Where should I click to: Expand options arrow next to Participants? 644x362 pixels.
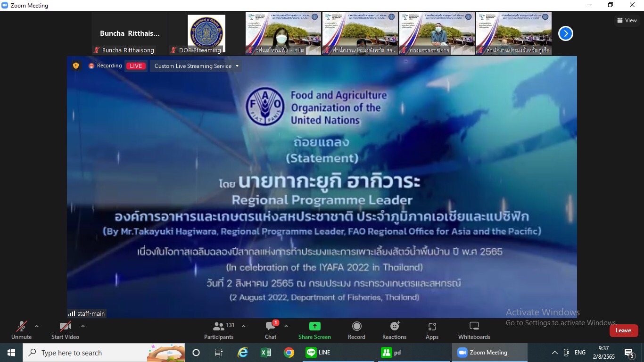(x=244, y=326)
